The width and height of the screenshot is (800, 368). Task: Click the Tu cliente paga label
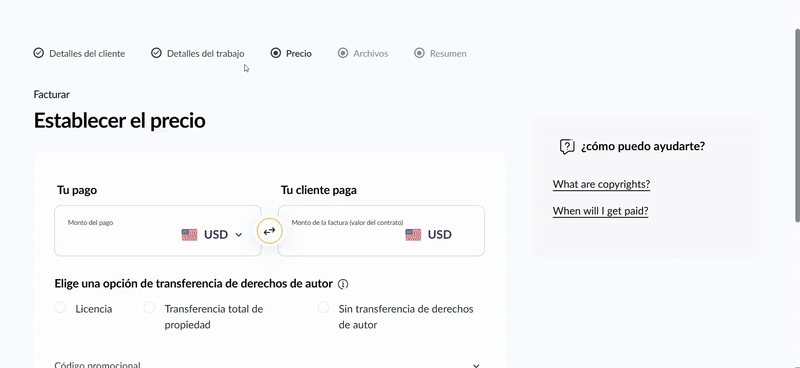click(319, 190)
